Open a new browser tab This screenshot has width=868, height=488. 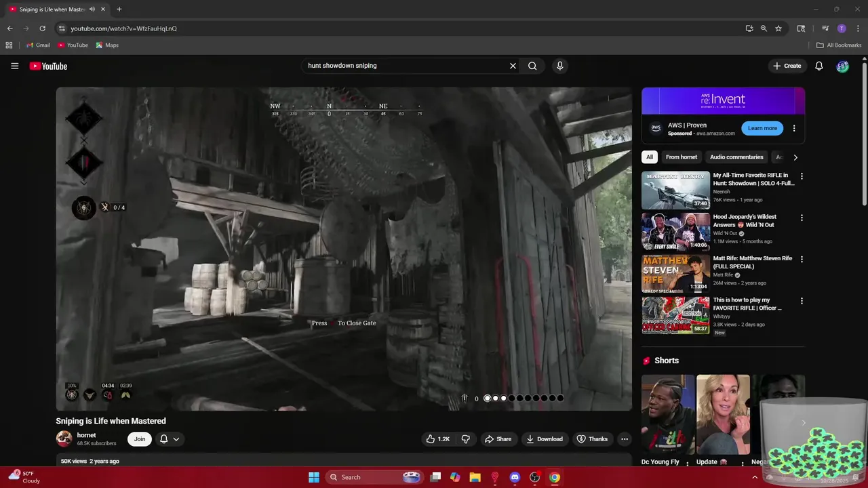tap(119, 9)
